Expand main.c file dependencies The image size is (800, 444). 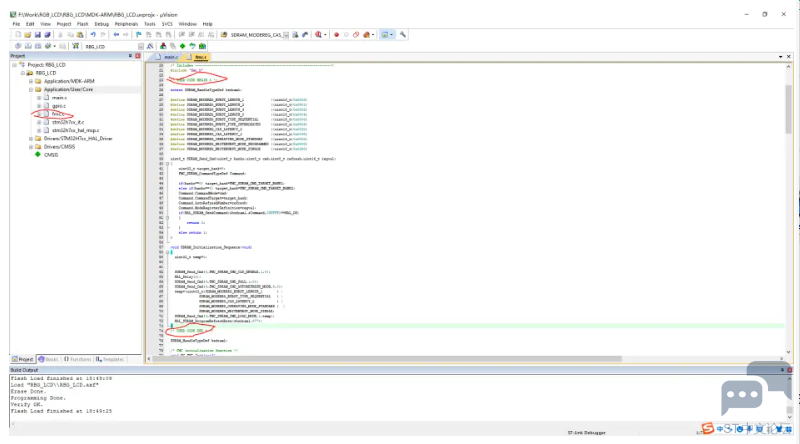[x=39, y=97]
